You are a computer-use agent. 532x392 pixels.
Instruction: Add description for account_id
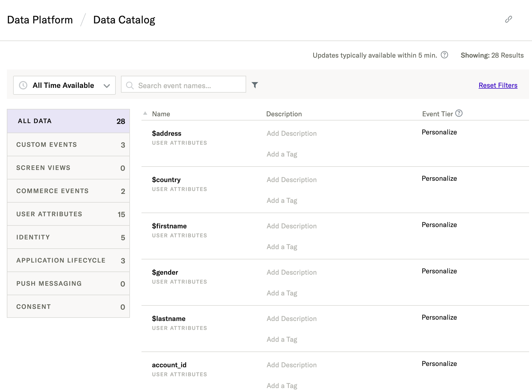tap(292, 365)
